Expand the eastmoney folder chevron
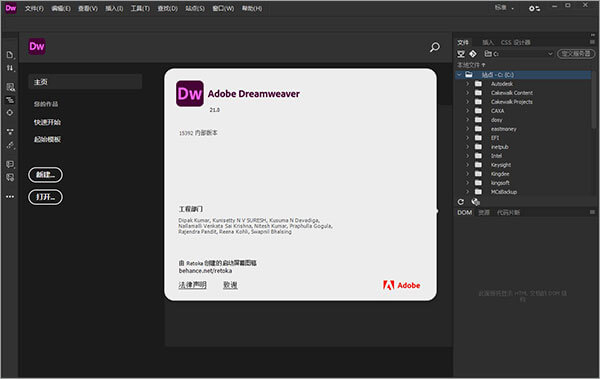Viewport: 600px width, 379px height. 467,129
